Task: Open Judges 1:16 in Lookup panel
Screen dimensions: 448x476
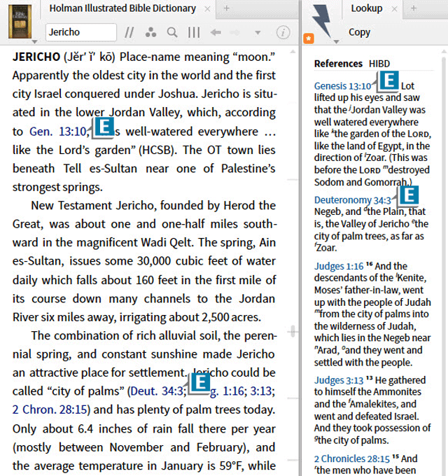Action: [x=339, y=266]
